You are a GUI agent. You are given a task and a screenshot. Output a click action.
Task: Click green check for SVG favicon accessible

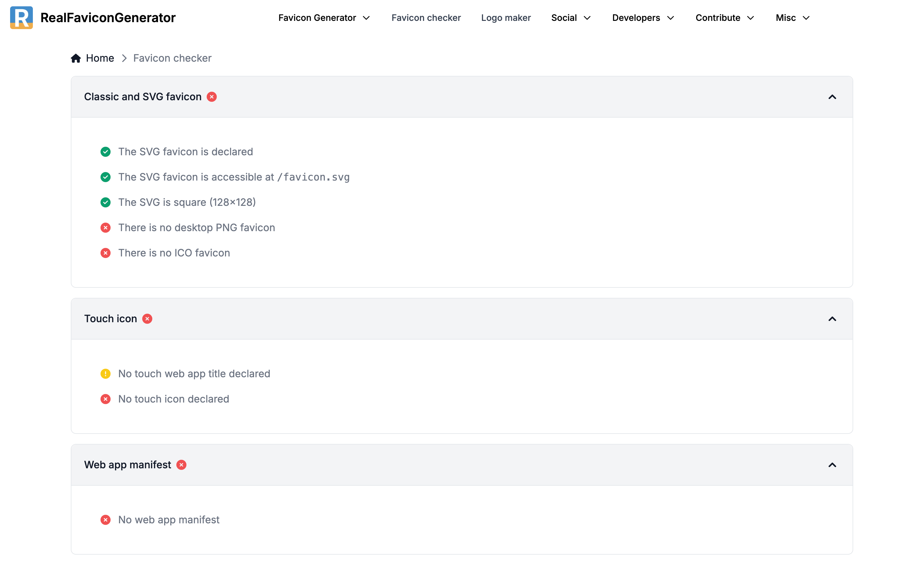point(105,177)
